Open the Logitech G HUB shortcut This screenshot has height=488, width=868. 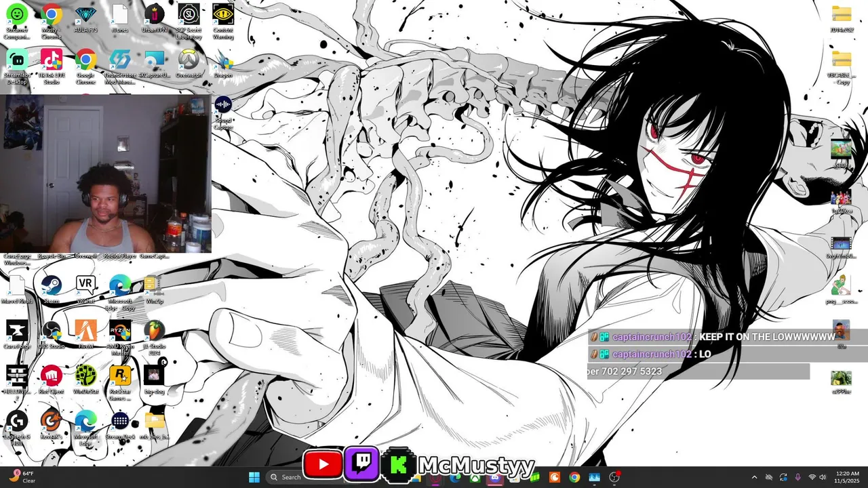tap(16, 428)
